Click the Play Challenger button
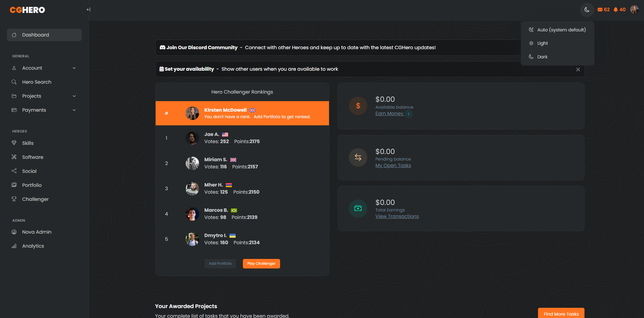The width and height of the screenshot is (644, 318). point(261,264)
